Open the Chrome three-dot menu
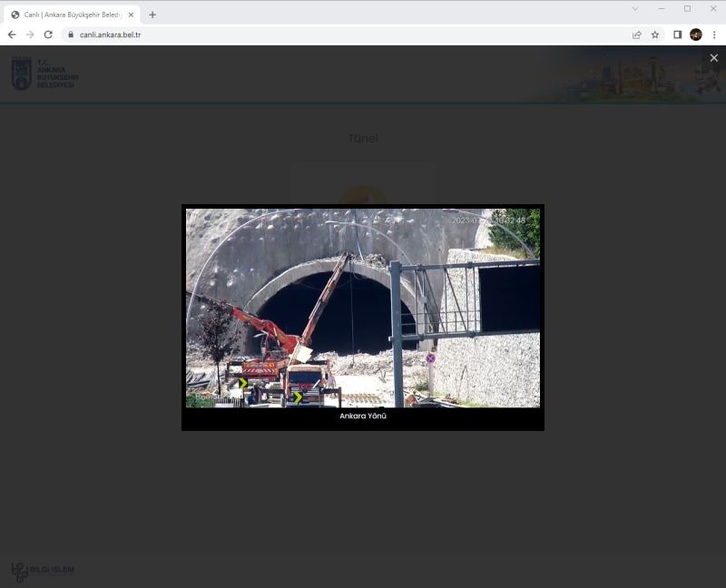This screenshot has height=588, width=726. coord(714,34)
